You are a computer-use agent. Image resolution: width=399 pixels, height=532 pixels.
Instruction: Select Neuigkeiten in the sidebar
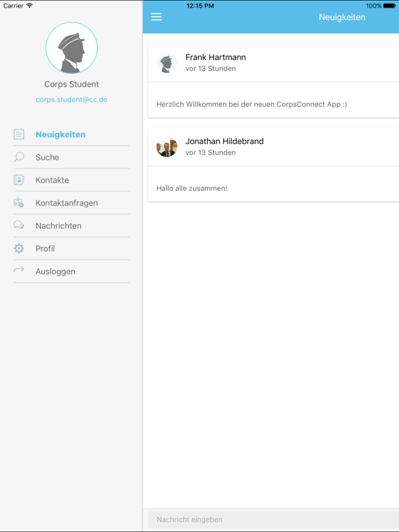tap(71, 134)
